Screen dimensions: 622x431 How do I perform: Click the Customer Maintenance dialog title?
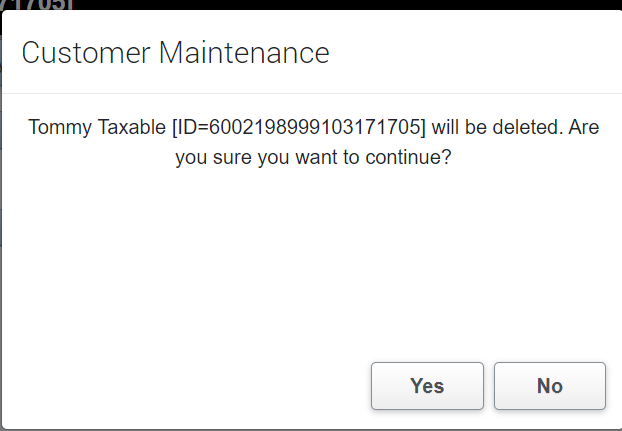tap(175, 52)
